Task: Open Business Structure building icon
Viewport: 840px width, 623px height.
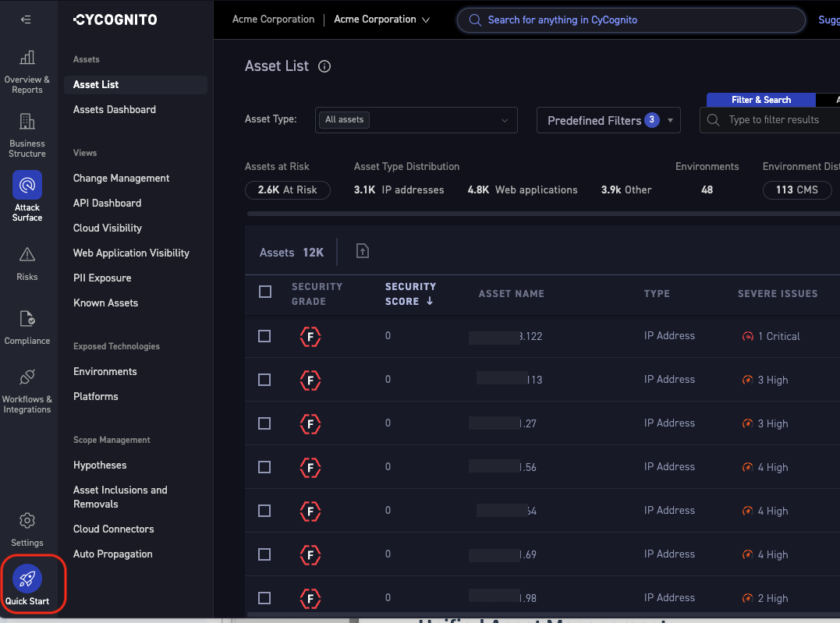Action: [x=27, y=122]
